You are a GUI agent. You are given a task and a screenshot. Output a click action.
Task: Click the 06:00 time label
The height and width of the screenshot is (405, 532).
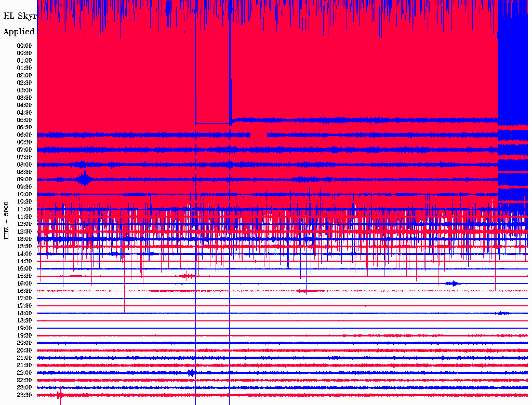click(24, 135)
